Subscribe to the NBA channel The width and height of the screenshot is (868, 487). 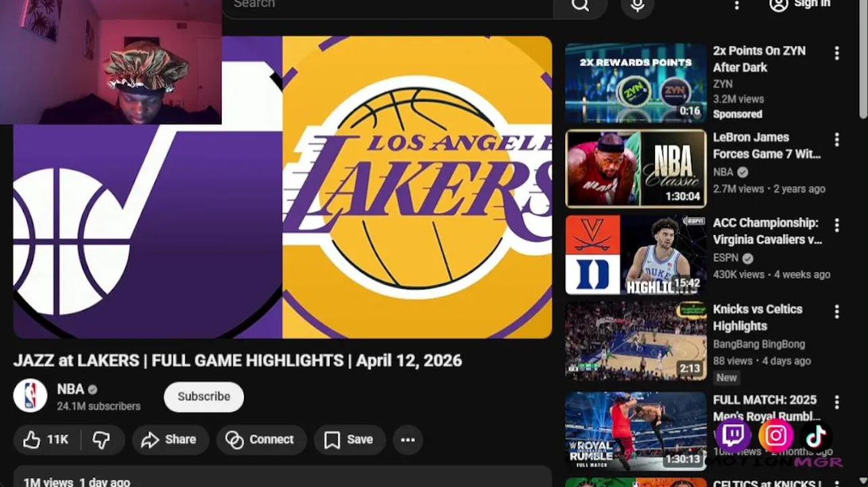(x=203, y=396)
